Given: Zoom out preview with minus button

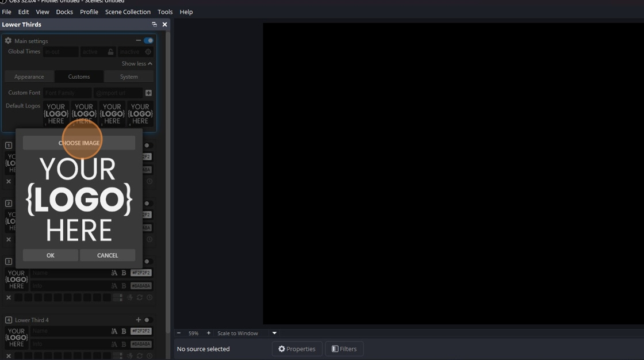Looking at the screenshot, I should [179, 334].
